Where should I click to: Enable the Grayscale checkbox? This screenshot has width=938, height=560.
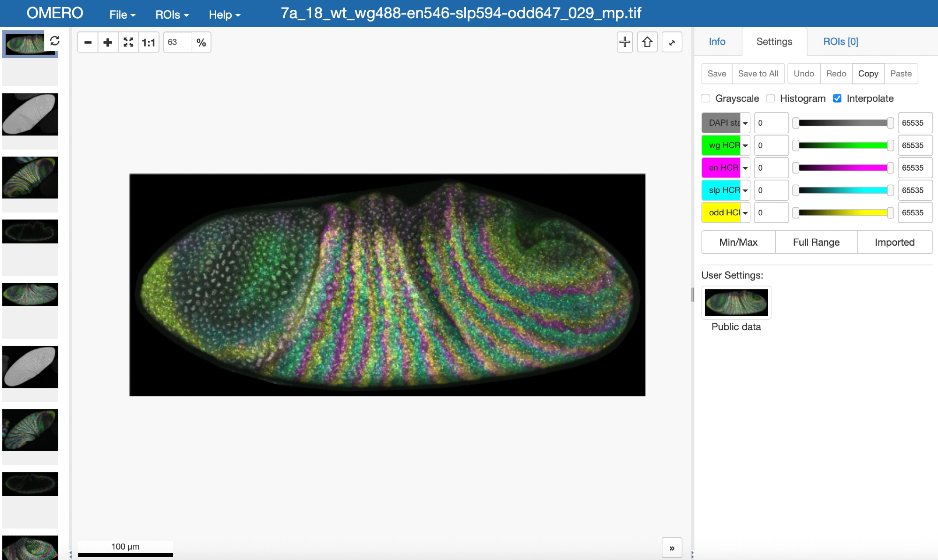706,98
